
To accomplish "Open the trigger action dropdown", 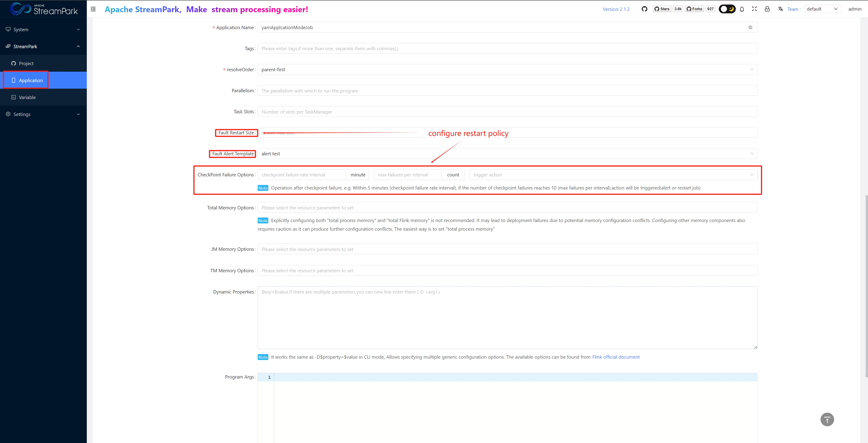I will tap(613, 175).
